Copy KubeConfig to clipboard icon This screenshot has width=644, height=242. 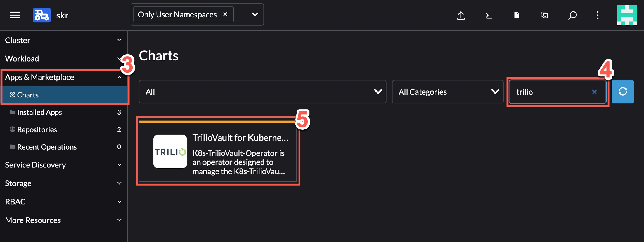[544, 15]
